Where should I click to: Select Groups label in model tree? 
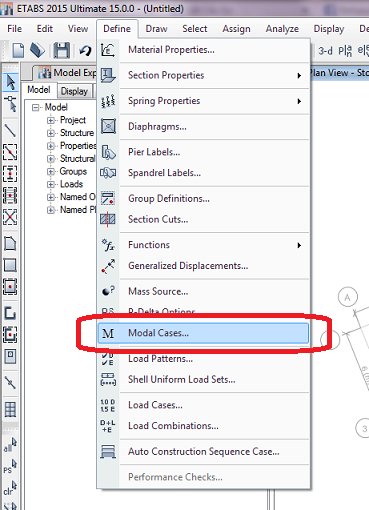pos(73,171)
